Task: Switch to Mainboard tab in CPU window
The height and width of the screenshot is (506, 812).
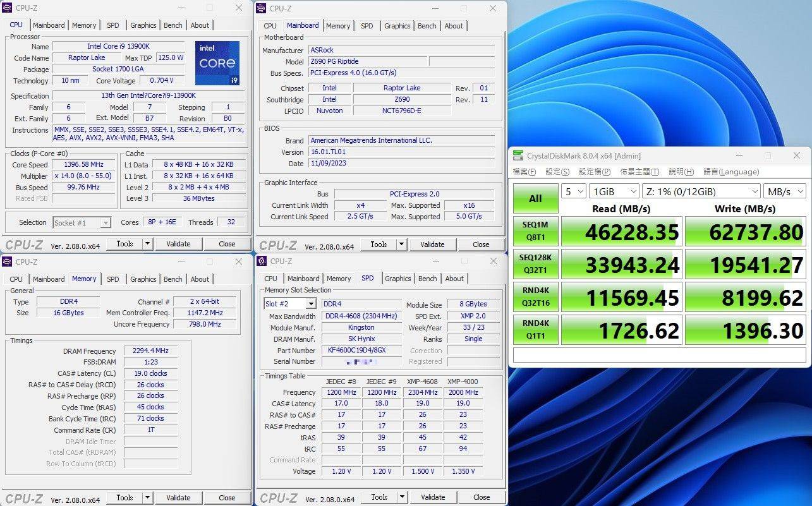Action: [49, 25]
